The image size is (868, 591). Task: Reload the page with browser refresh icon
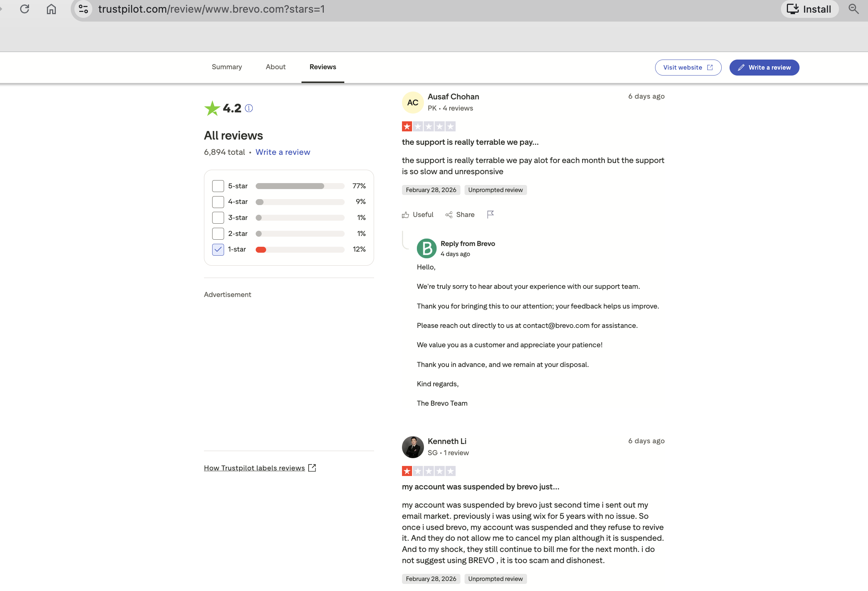(25, 9)
